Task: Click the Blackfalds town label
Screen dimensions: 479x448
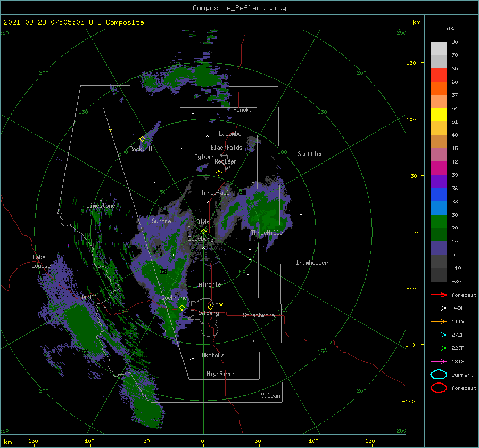Action: [x=226, y=148]
